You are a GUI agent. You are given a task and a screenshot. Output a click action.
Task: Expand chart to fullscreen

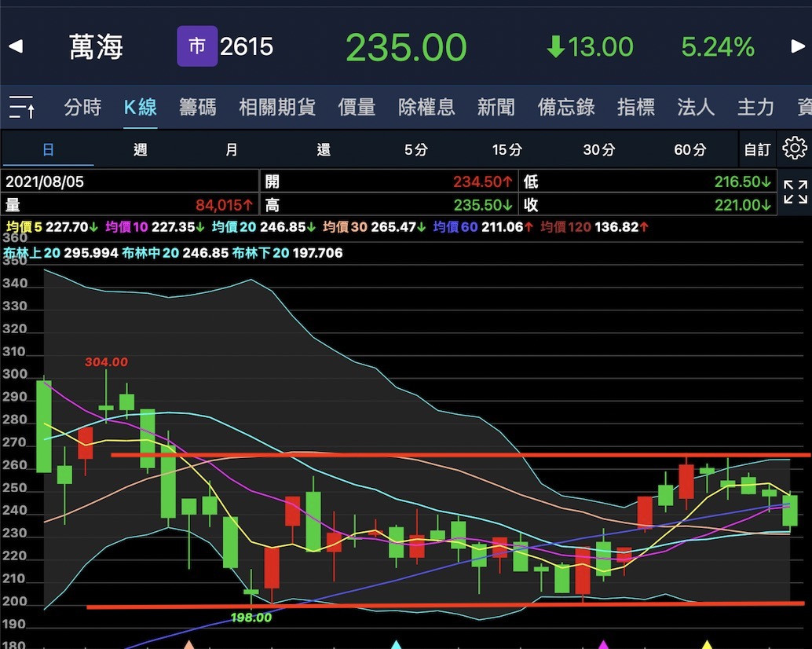point(796,192)
